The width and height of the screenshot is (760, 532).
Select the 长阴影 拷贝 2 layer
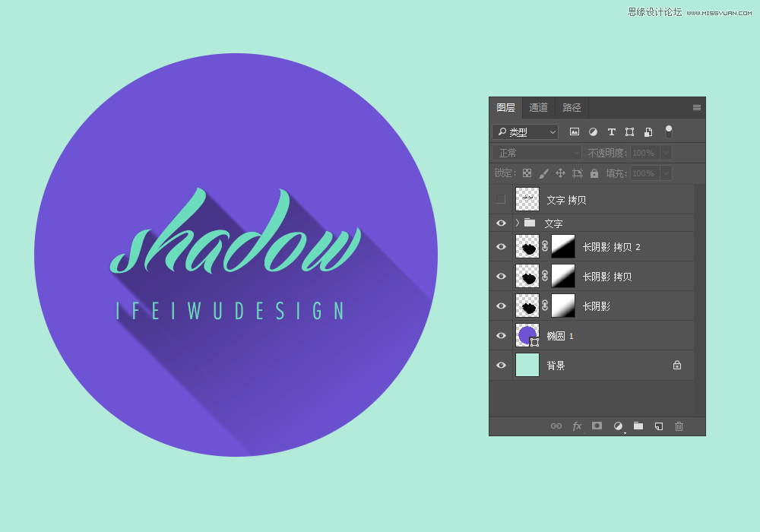612,247
